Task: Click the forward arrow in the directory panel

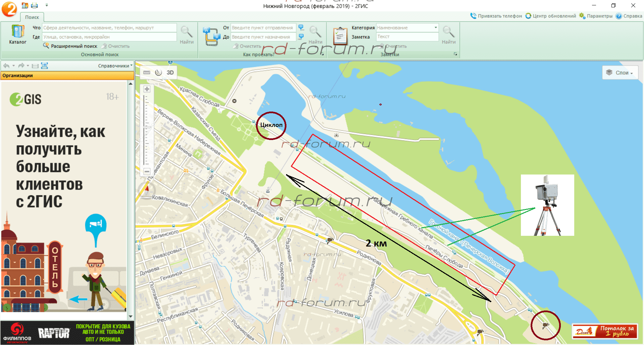Action: tap(21, 66)
